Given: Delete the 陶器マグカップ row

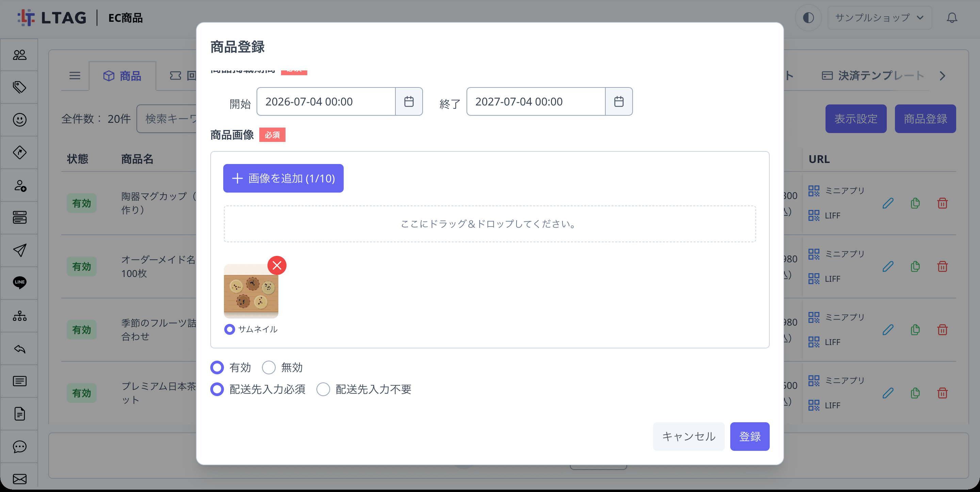Looking at the screenshot, I should (x=942, y=203).
